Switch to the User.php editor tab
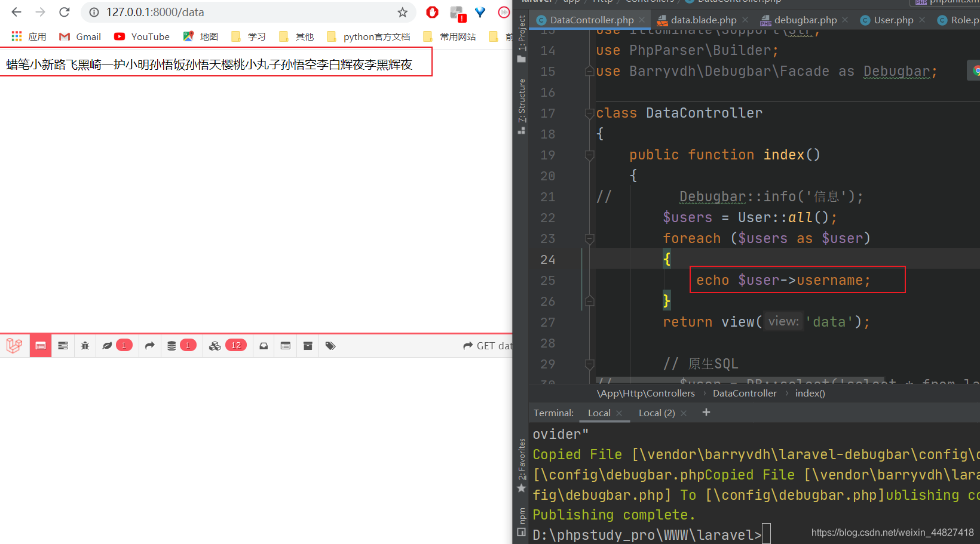This screenshot has width=980, height=544. [893, 20]
